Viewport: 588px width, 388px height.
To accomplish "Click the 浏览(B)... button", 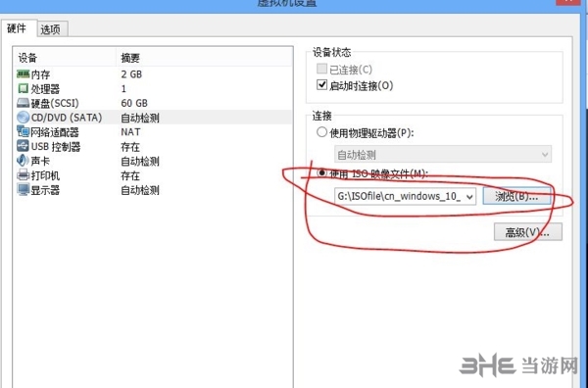I will point(516,196).
